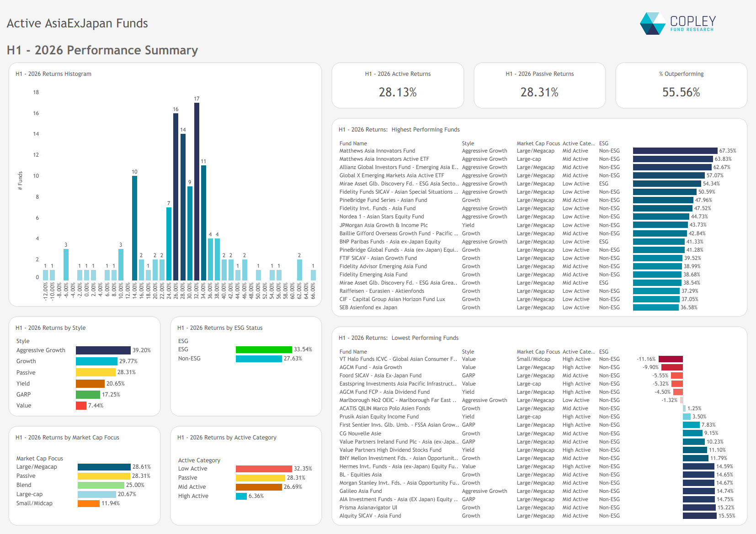Select the Yield 20.65% style bar
756x534 pixels.
point(90,384)
